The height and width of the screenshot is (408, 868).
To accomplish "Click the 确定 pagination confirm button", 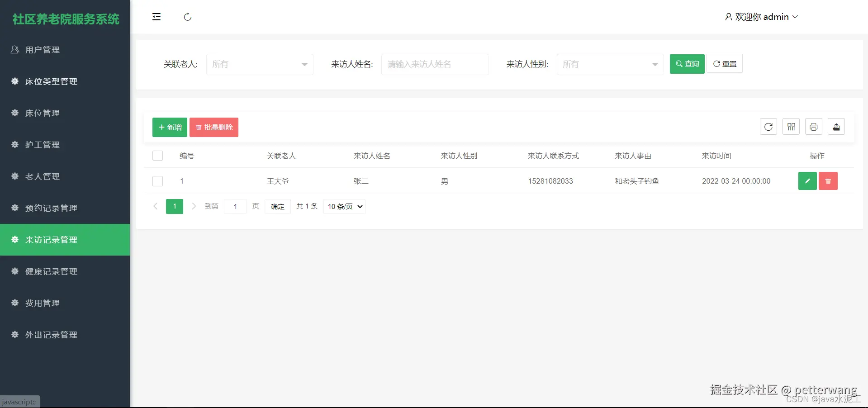I will pos(278,206).
